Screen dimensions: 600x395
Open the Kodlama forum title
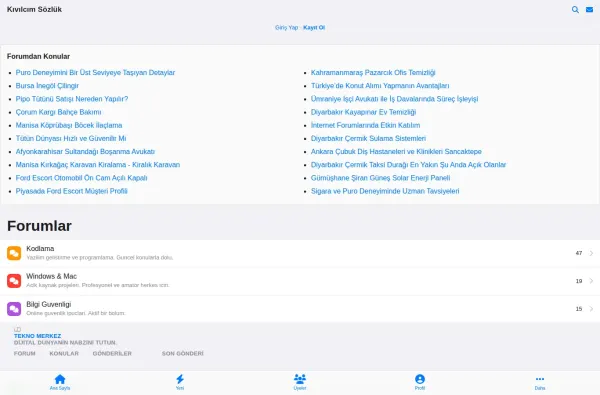pyautogui.click(x=40, y=249)
